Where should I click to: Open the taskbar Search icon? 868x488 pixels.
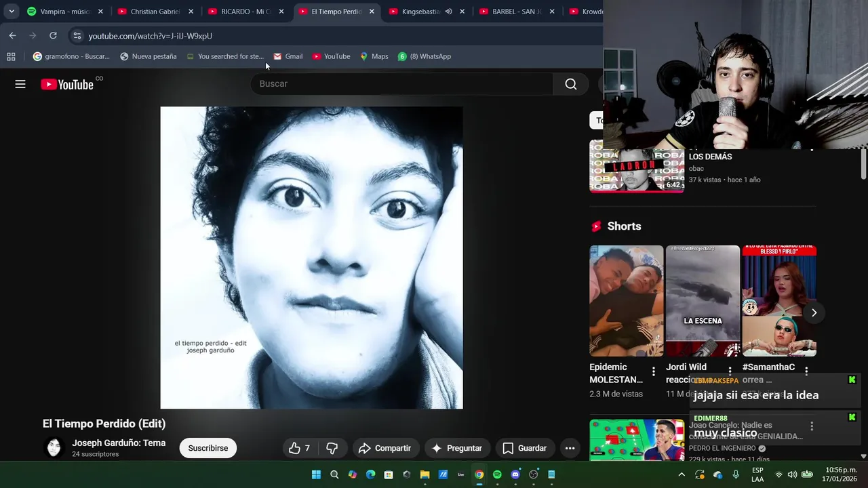pos(334,474)
